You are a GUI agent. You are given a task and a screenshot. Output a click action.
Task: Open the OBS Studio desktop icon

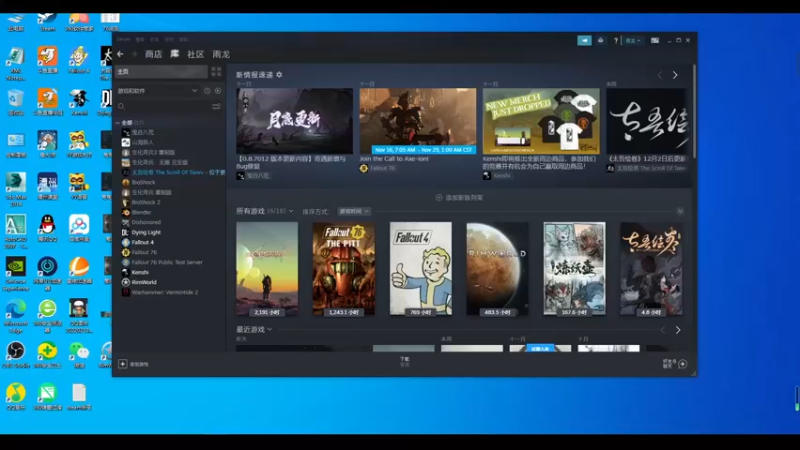click(16, 354)
